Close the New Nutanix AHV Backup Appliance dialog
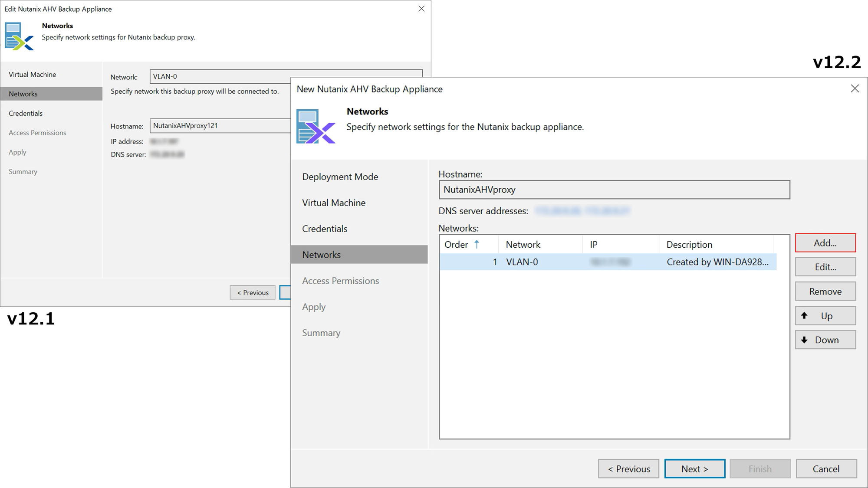Image resolution: width=868 pixels, height=488 pixels. (855, 88)
